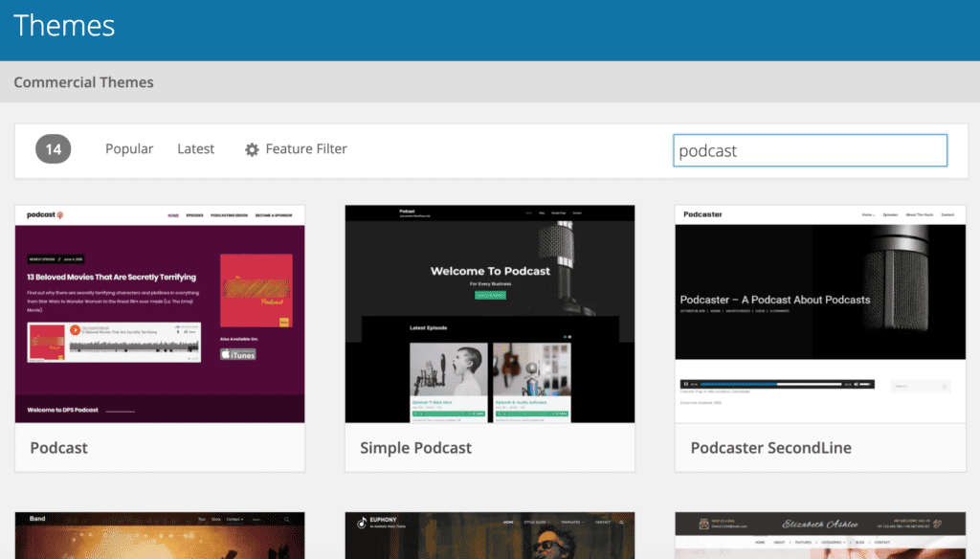The image size is (980, 559).
Task: Click the Home dropdown in Podcaster preview
Action: tap(867, 215)
